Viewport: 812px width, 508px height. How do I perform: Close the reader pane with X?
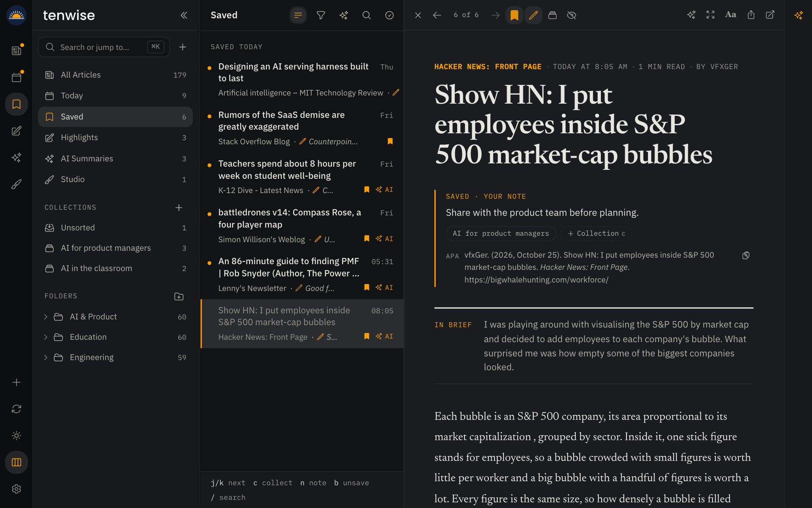click(418, 15)
